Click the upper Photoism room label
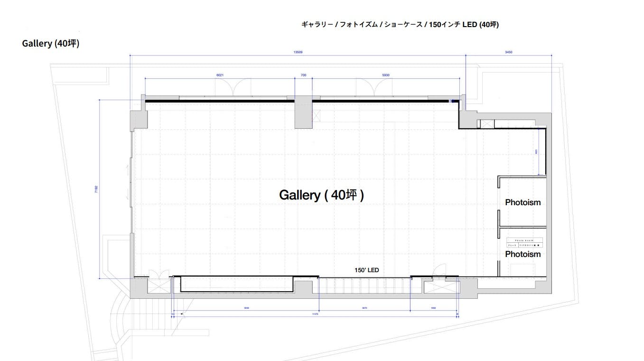Screen dimensions: 644x361 523,202
